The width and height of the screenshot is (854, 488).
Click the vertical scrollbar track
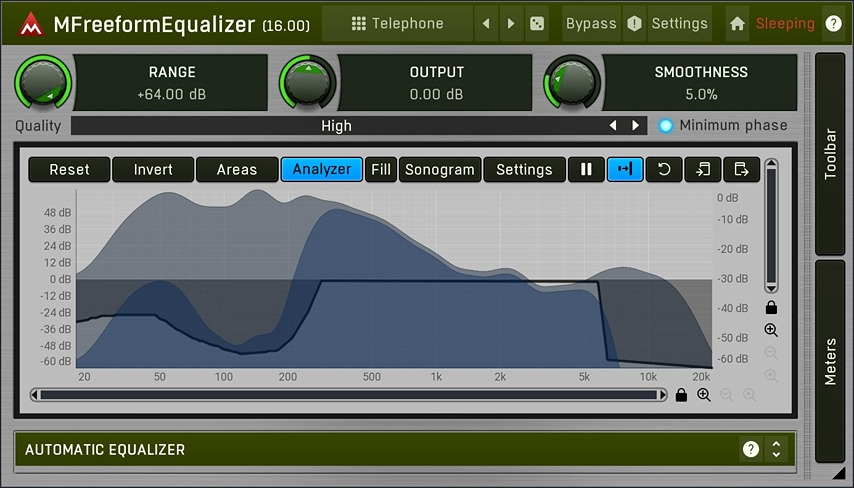pos(771,225)
